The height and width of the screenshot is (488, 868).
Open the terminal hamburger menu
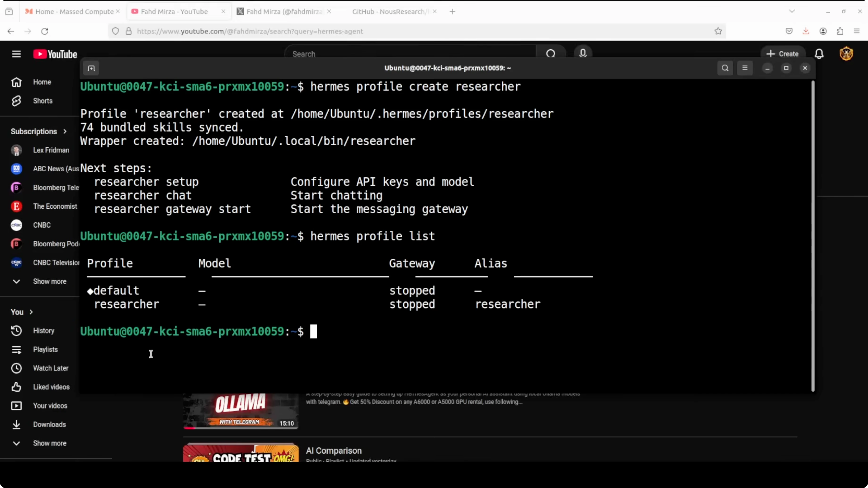(745, 68)
